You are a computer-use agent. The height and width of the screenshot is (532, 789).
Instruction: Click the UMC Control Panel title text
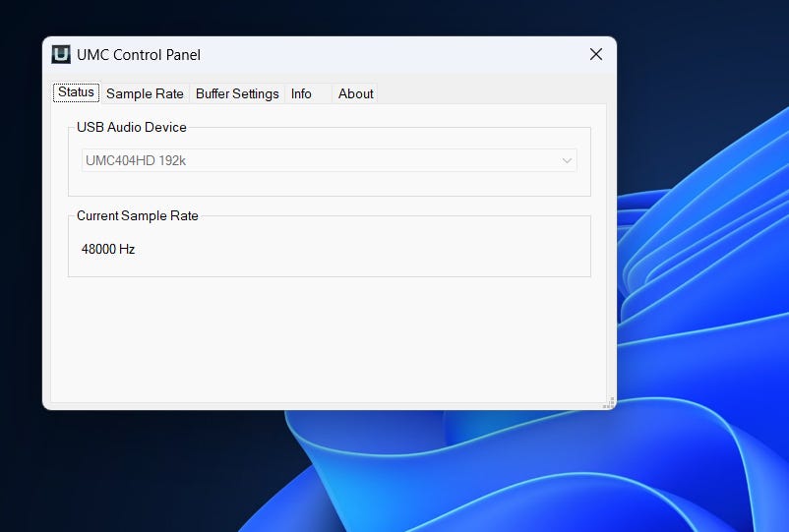pos(139,54)
